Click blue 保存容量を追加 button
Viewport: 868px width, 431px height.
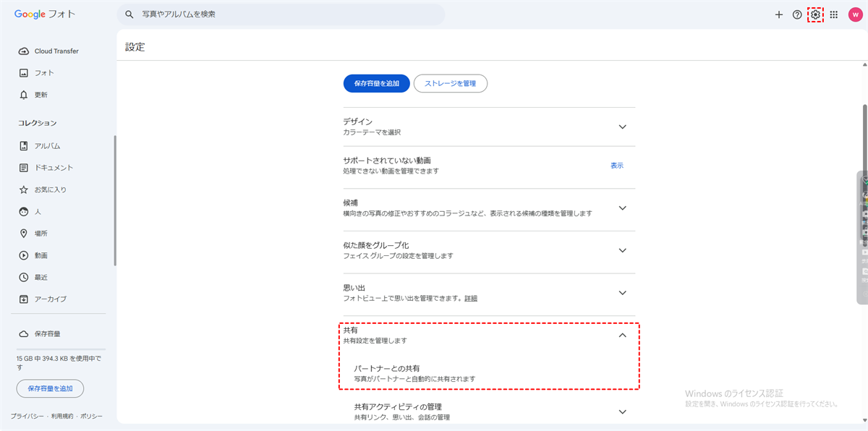(x=376, y=84)
